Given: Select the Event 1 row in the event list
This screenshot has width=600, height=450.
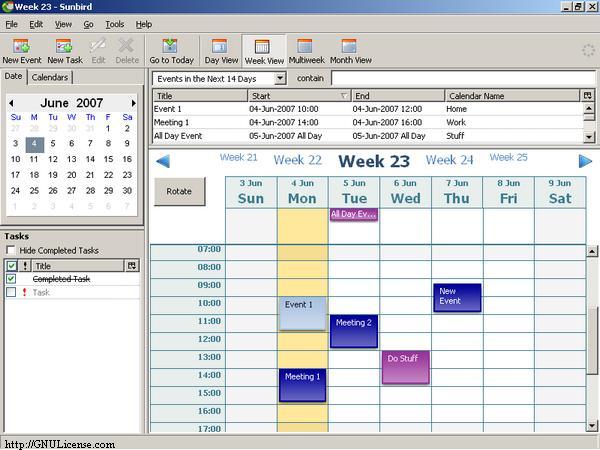Looking at the screenshot, I should point(367,109).
